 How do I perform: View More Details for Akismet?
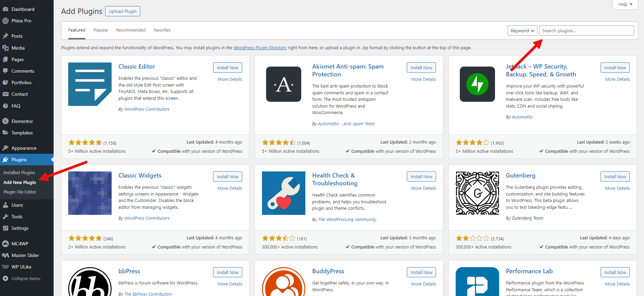click(424, 79)
